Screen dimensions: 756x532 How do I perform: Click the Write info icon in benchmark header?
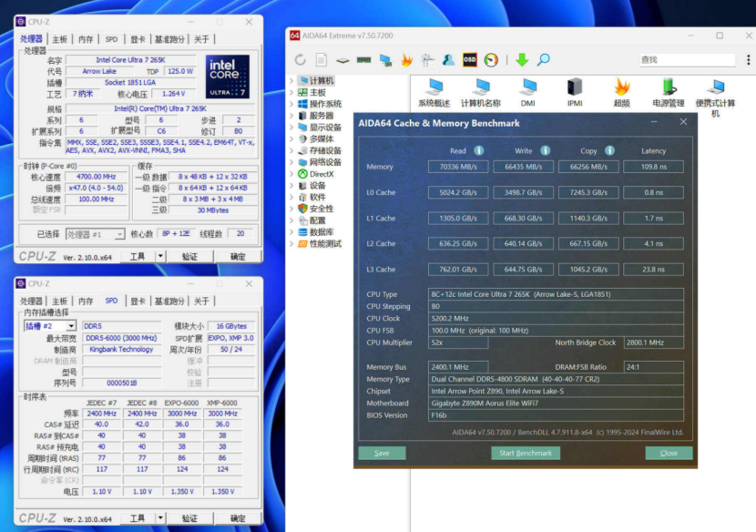click(546, 150)
